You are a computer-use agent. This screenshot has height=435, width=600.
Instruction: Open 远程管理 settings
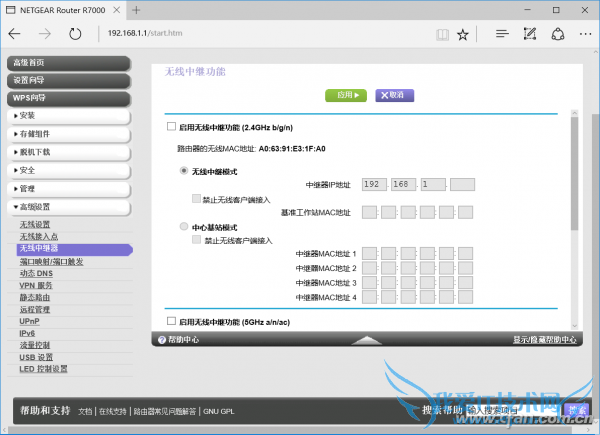click(x=35, y=309)
